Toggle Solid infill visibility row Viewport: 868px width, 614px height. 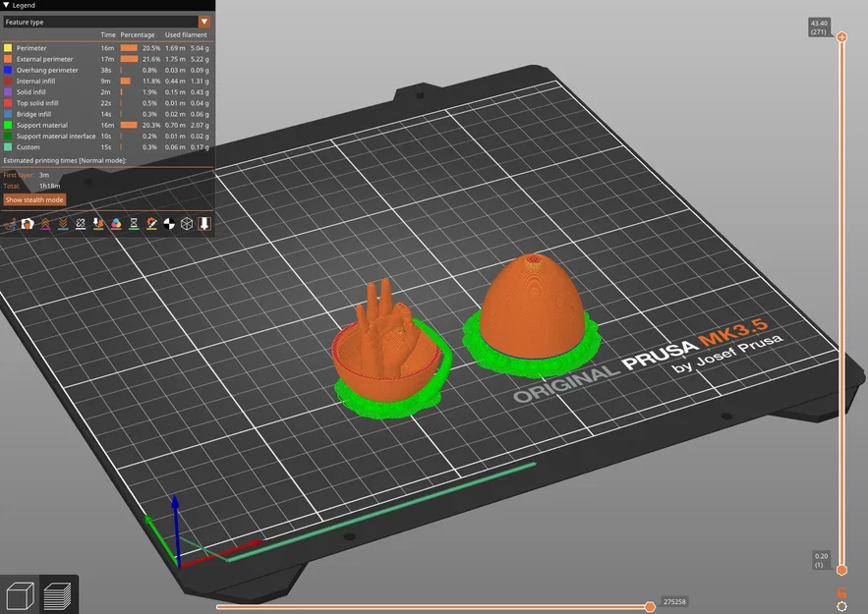click(107, 92)
